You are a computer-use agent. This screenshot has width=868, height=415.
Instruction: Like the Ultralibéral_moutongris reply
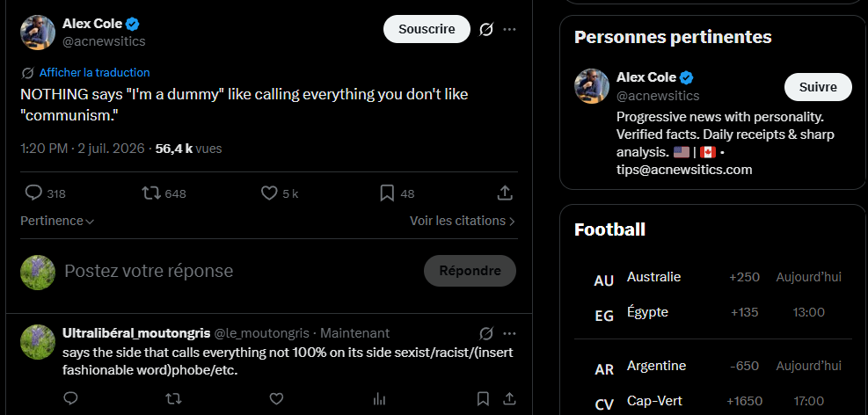coord(276,398)
